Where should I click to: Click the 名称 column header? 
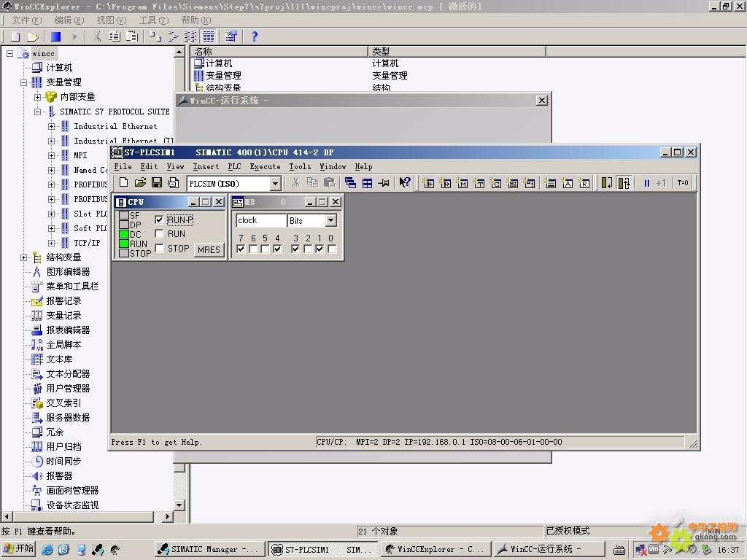point(279,52)
